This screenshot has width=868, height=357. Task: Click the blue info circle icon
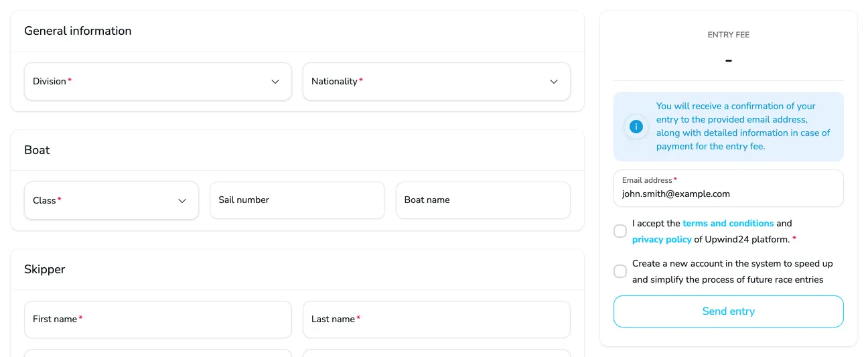coord(636,127)
